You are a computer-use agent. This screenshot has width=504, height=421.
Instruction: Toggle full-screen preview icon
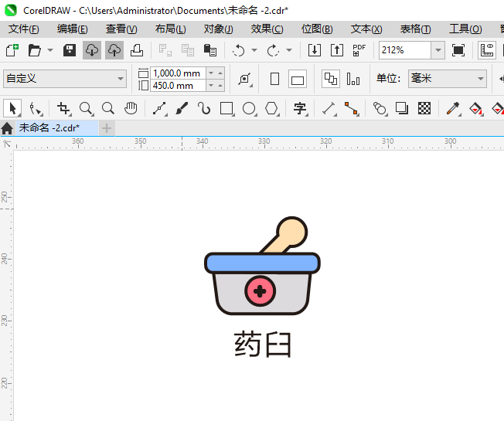pyautogui.click(x=458, y=50)
